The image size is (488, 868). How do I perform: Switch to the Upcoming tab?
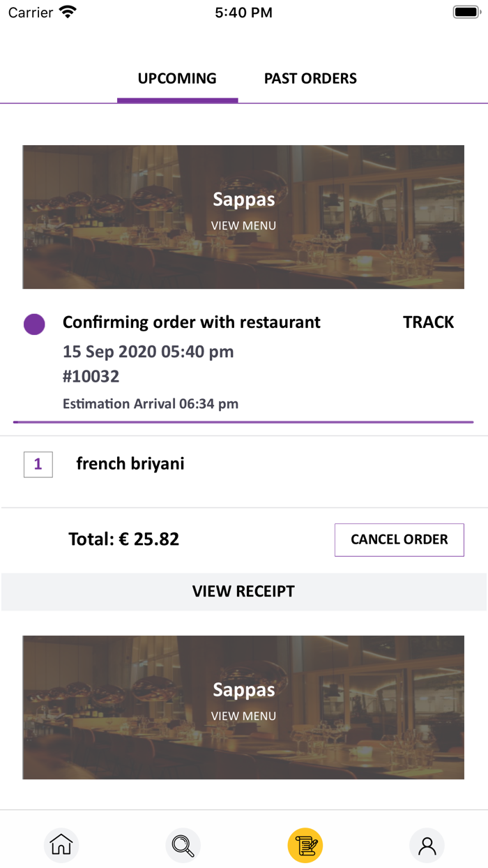coord(177,79)
